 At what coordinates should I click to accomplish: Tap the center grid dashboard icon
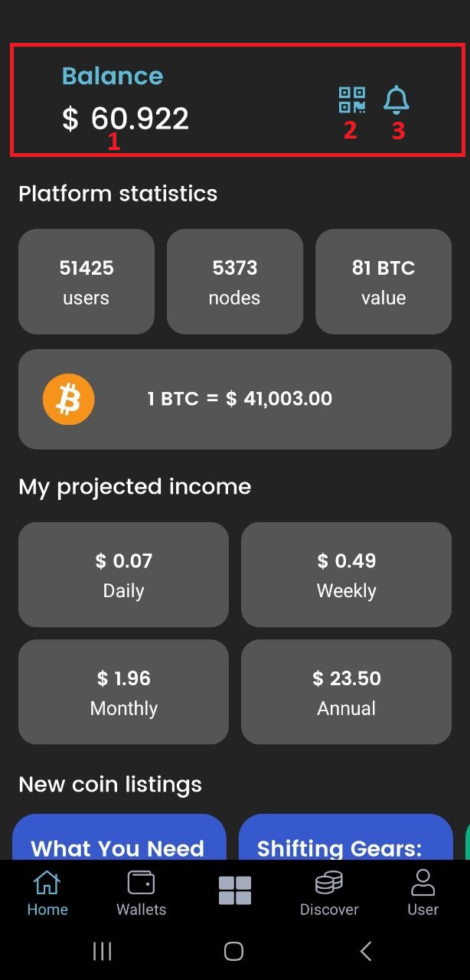click(x=235, y=891)
